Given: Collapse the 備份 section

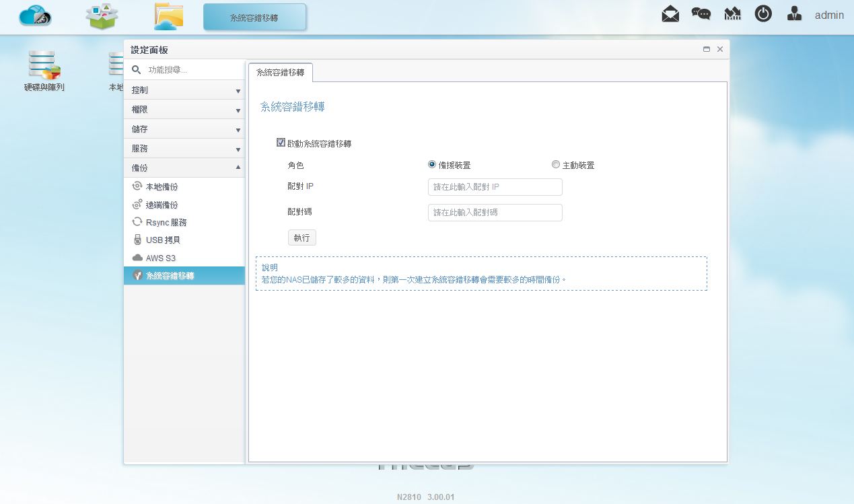Looking at the screenshot, I should tap(184, 168).
